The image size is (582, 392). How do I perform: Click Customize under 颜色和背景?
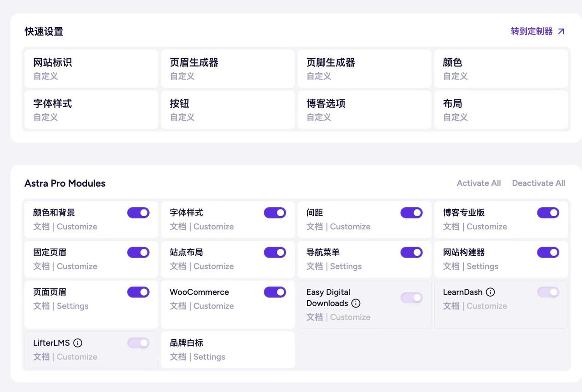pos(77,227)
